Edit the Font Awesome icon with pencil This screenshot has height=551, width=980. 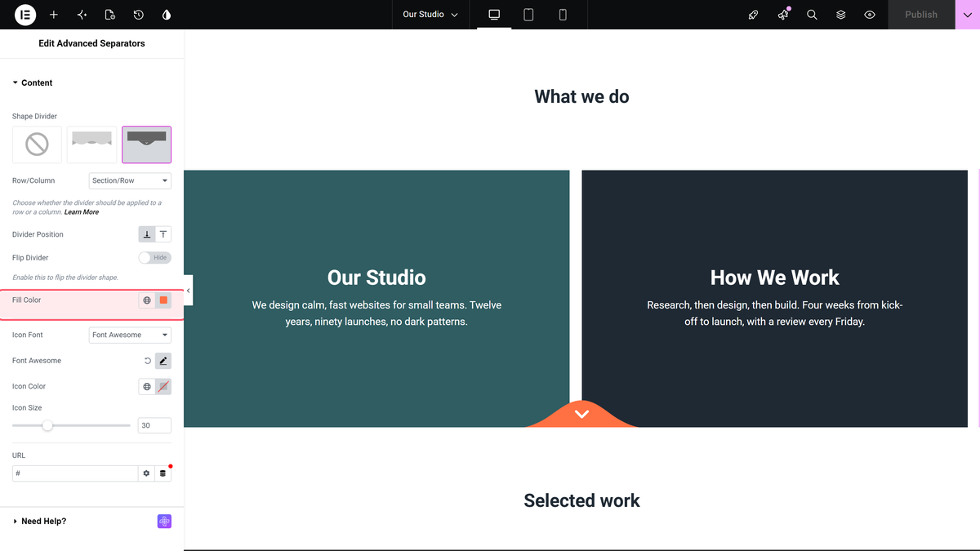point(163,361)
